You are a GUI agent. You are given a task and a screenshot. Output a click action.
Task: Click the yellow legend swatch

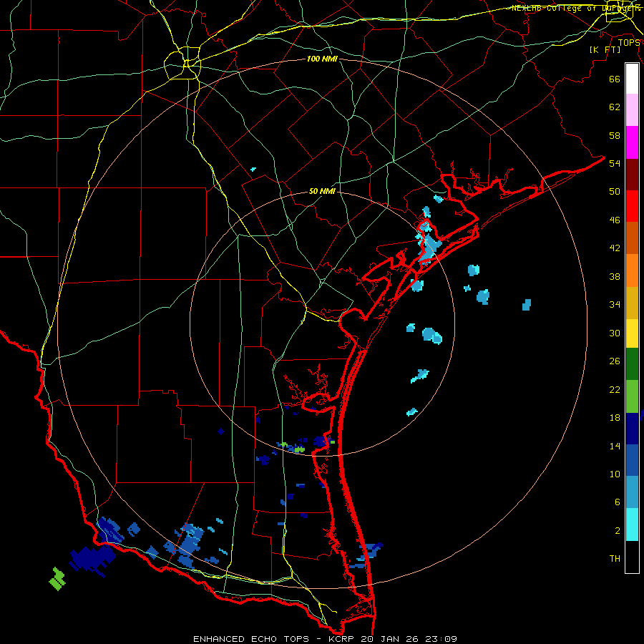point(632,333)
